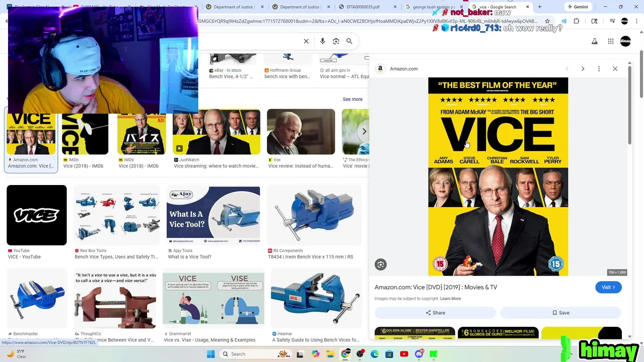Viewport: 644px width, 362px height.
Task: Open the Chrome extensions puzzle icon
Action: click(x=577, y=21)
